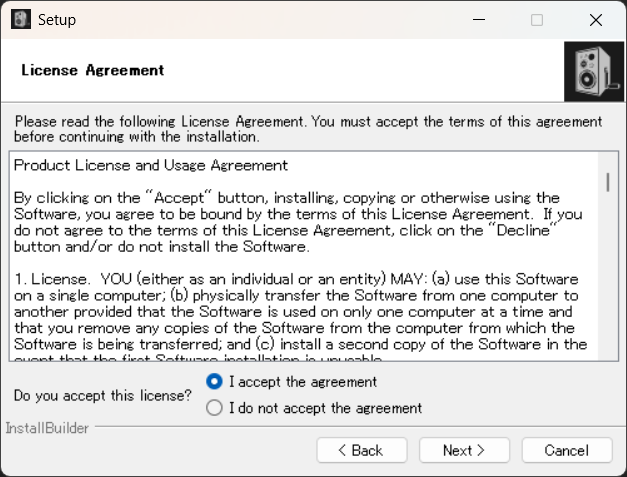Viewport: 627px width, 477px height.
Task: Click the "Please read the following License Agreement" instruction
Action: coord(308,128)
